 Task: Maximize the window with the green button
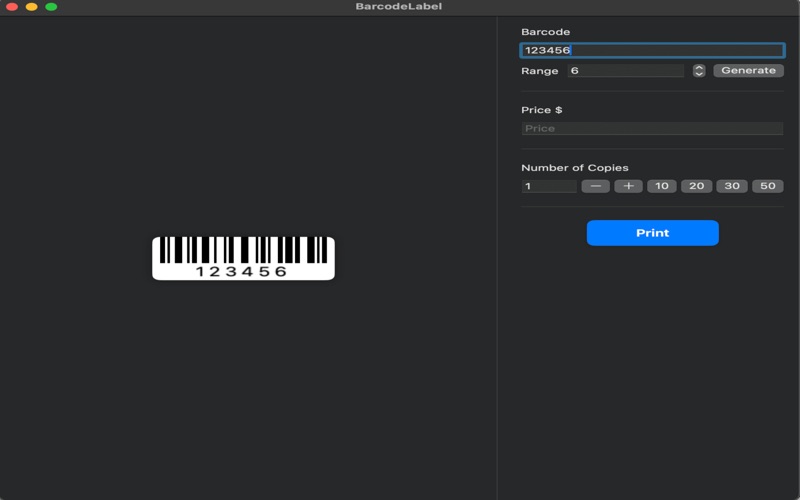(51, 7)
